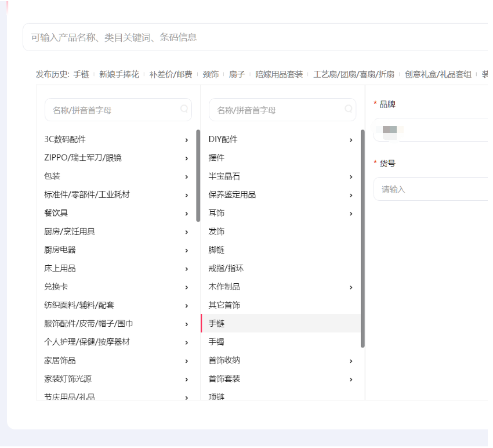Expand the 3C数码配件 category arrow
The height and width of the screenshot is (448, 493).
coord(186,140)
